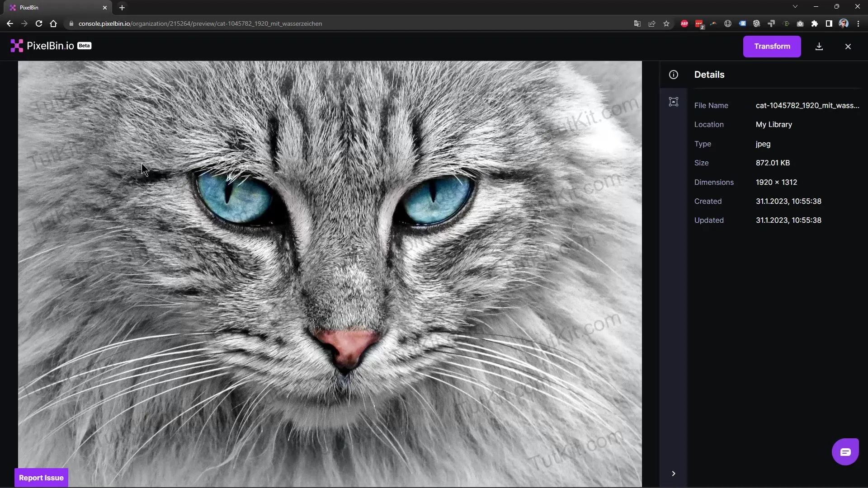Screen dimensions: 868x488
Task: Open the Details info icon tab
Action: (x=674, y=75)
